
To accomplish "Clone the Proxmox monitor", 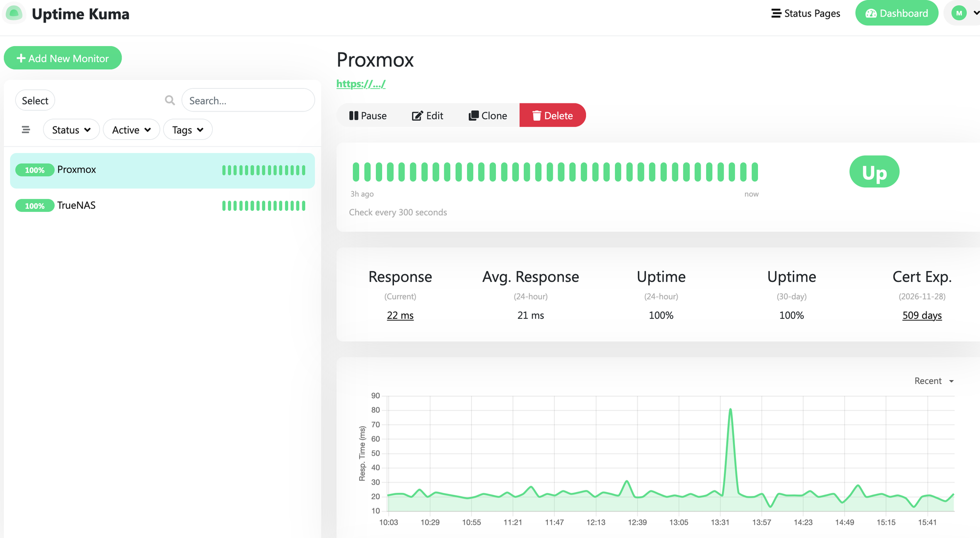I will coord(488,116).
